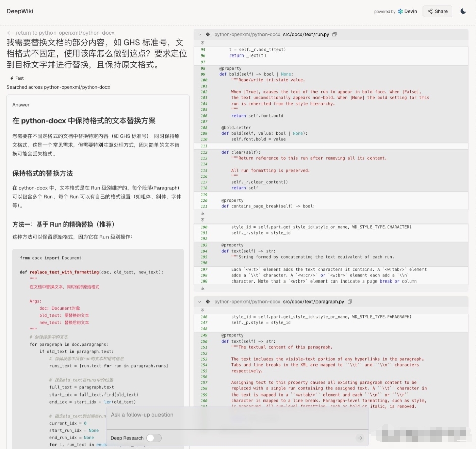Click 'return self.font.bold' code line
The image size is (476, 449).
257,116
